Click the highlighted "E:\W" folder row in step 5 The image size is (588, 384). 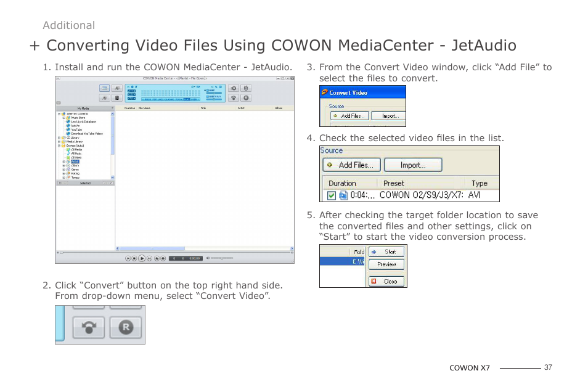(x=342, y=261)
